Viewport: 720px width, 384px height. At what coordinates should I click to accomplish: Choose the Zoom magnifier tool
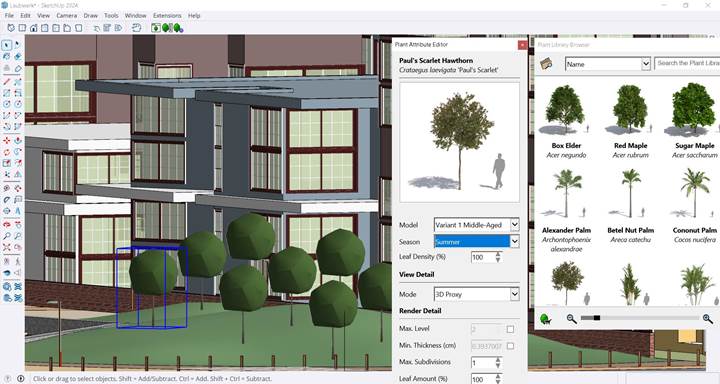click(x=6, y=236)
